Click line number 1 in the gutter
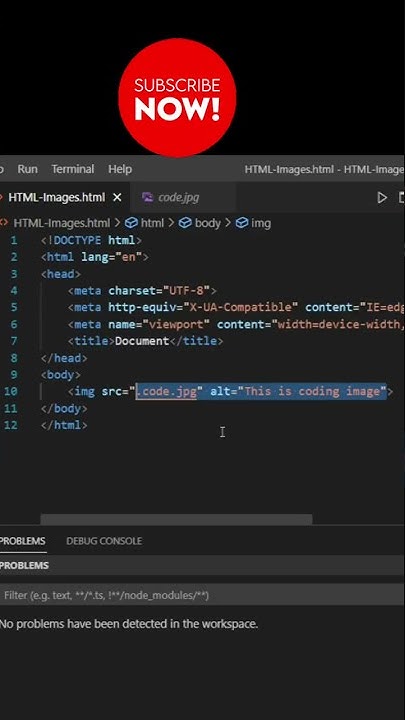The image size is (405, 720). [x=14, y=240]
